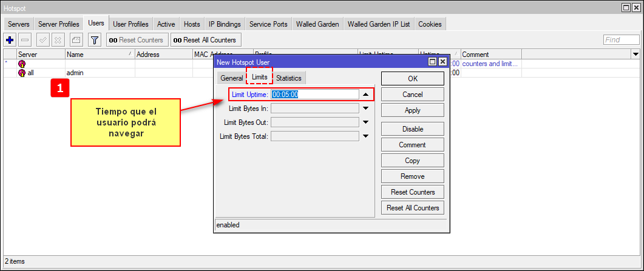Screen dimensions: 644x271
Task: Click the Limit Uptime input field
Action: tap(314, 95)
